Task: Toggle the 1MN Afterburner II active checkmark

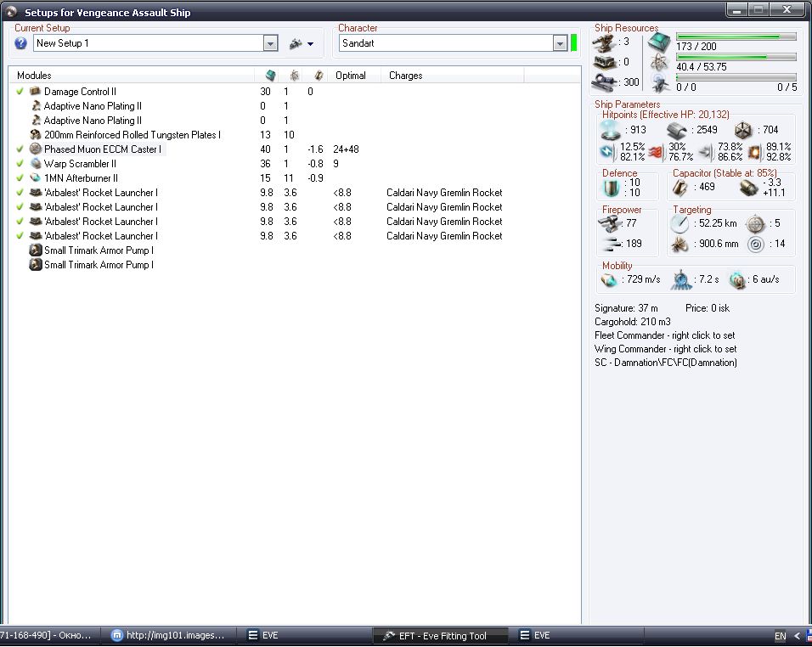Action: click(20, 178)
